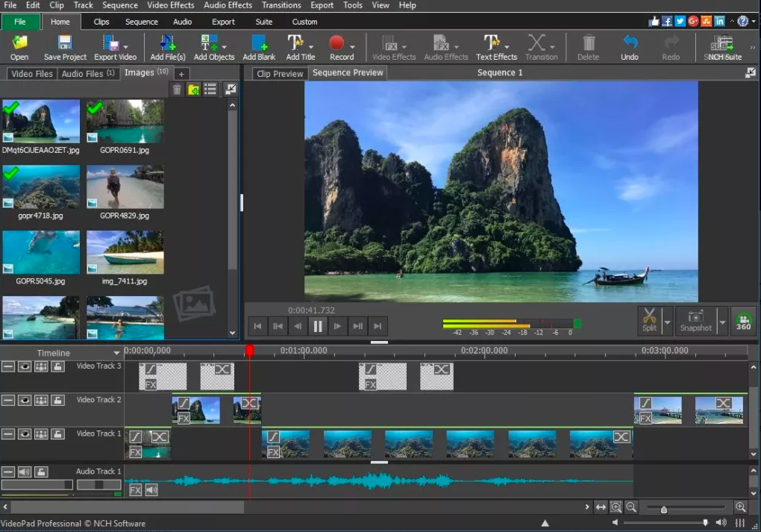Open the Sequence menu
The width and height of the screenshot is (761, 532).
tap(120, 5)
